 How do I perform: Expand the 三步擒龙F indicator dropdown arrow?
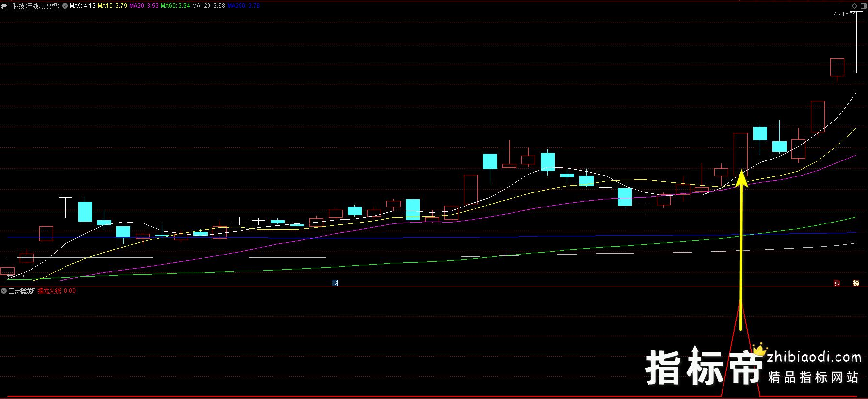pyautogui.click(x=4, y=291)
